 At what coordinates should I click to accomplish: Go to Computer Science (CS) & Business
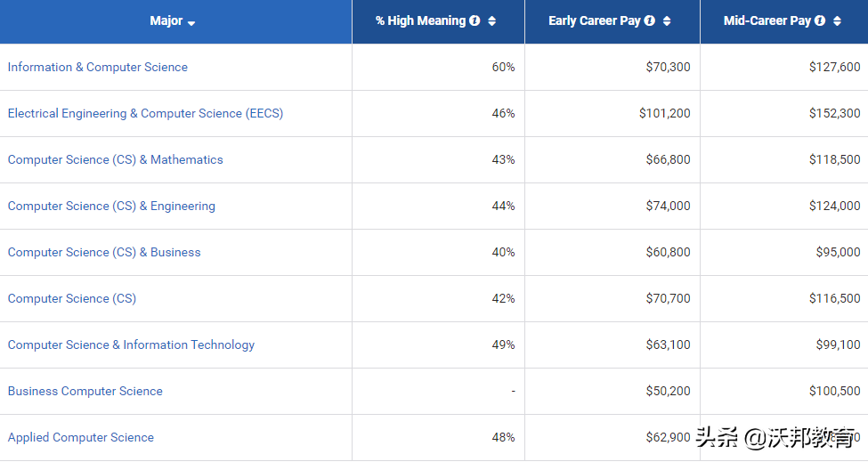click(x=104, y=252)
